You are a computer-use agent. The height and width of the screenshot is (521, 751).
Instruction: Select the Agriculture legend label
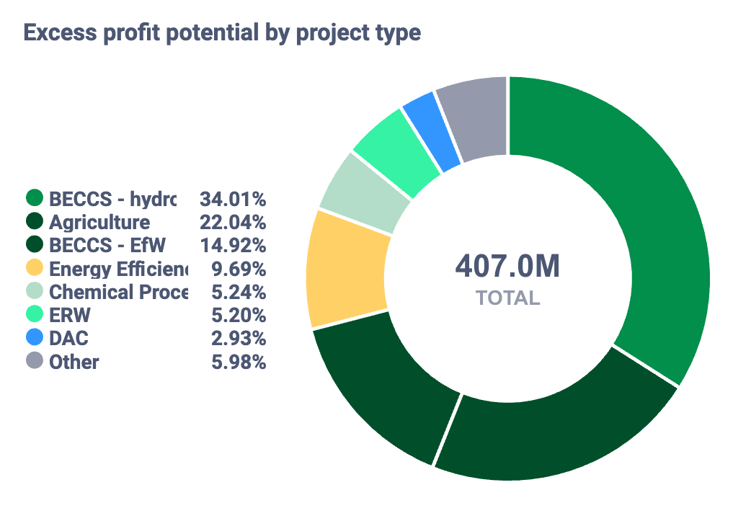coord(99,222)
